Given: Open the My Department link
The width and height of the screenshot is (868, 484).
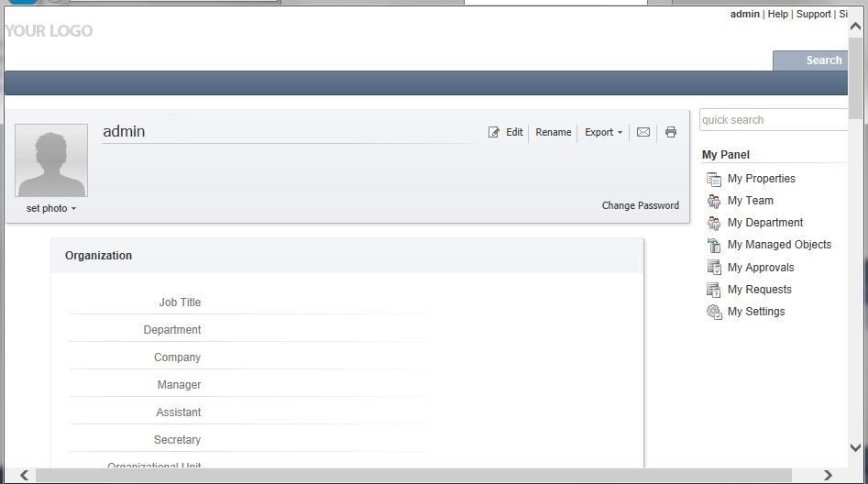Looking at the screenshot, I should coord(765,223).
